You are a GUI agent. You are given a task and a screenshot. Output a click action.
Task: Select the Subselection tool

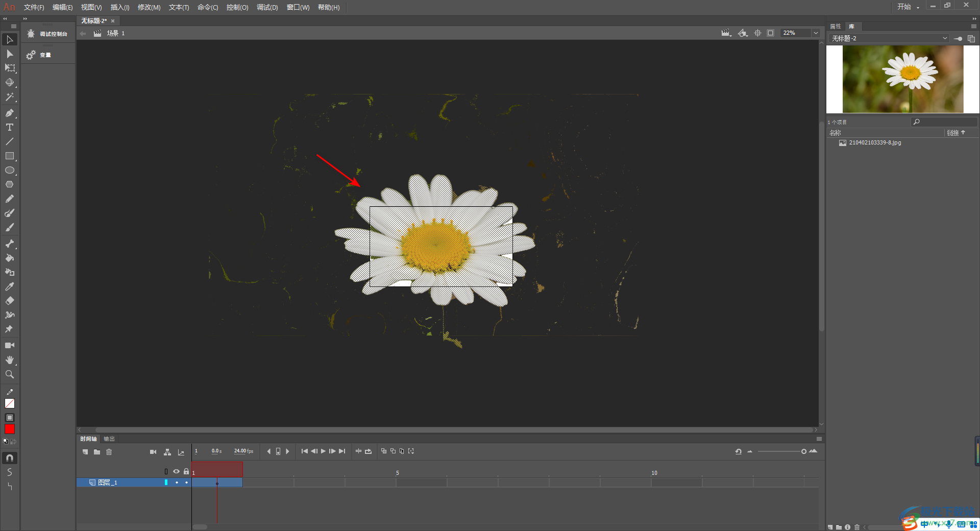10,54
